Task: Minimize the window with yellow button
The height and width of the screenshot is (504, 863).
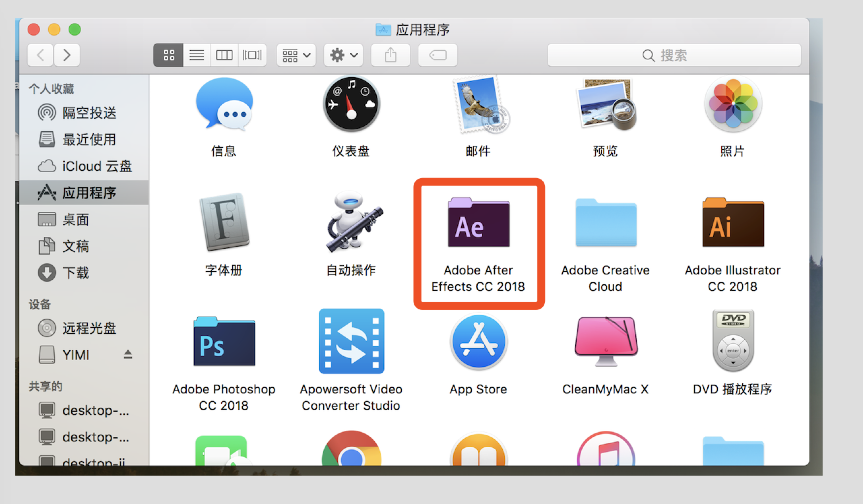Action: tap(54, 29)
